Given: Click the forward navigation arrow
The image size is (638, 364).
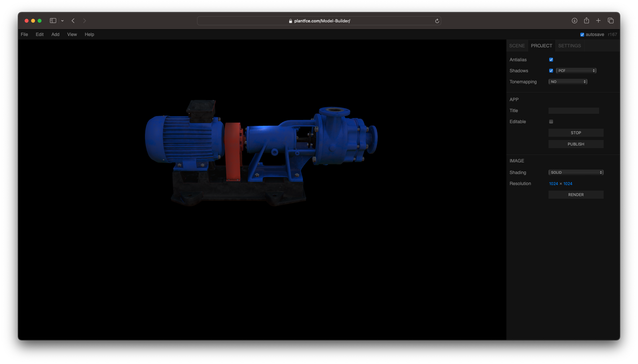Looking at the screenshot, I should [85, 21].
